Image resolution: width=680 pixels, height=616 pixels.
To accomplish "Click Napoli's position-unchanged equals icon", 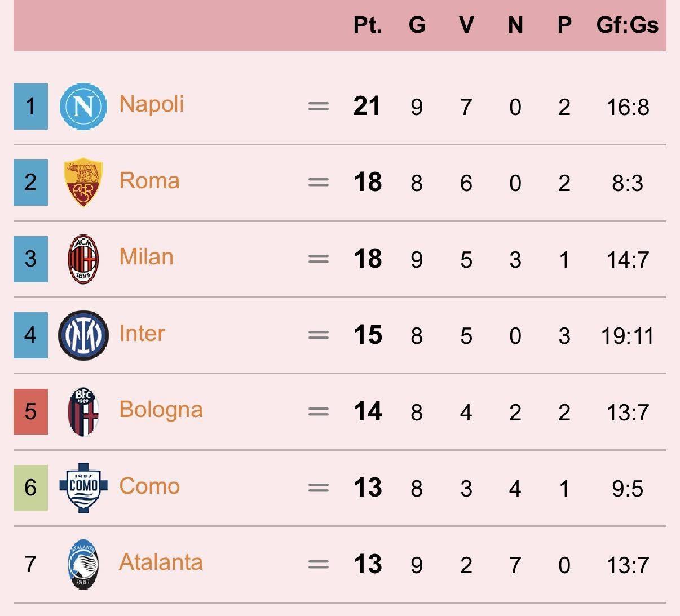I will click(319, 106).
